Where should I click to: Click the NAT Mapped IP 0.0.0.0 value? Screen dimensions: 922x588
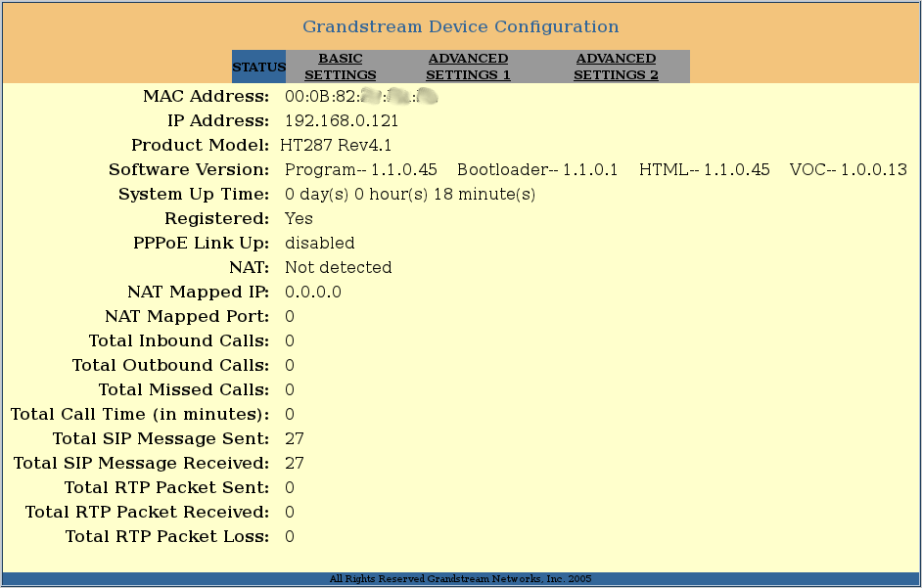(312, 293)
